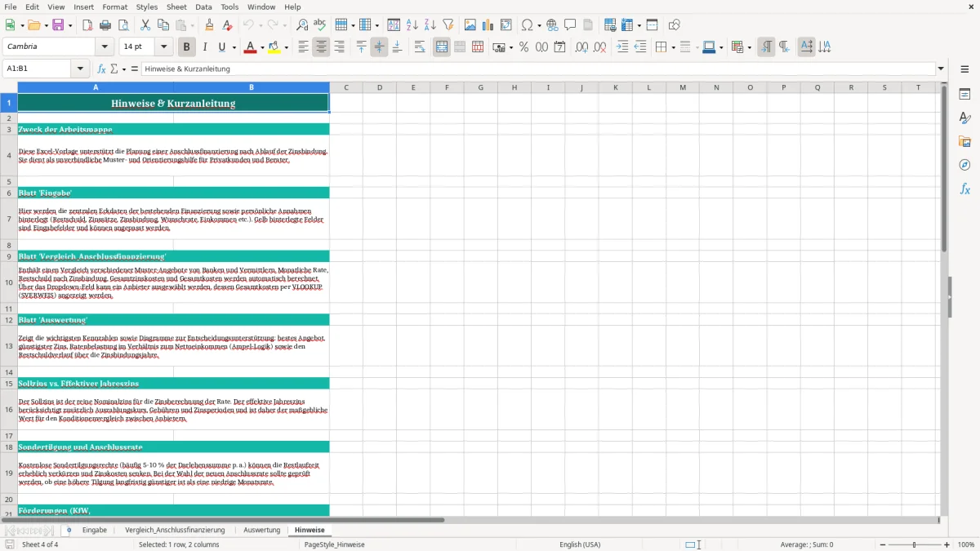Expand the formula bar

pyautogui.click(x=941, y=69)
